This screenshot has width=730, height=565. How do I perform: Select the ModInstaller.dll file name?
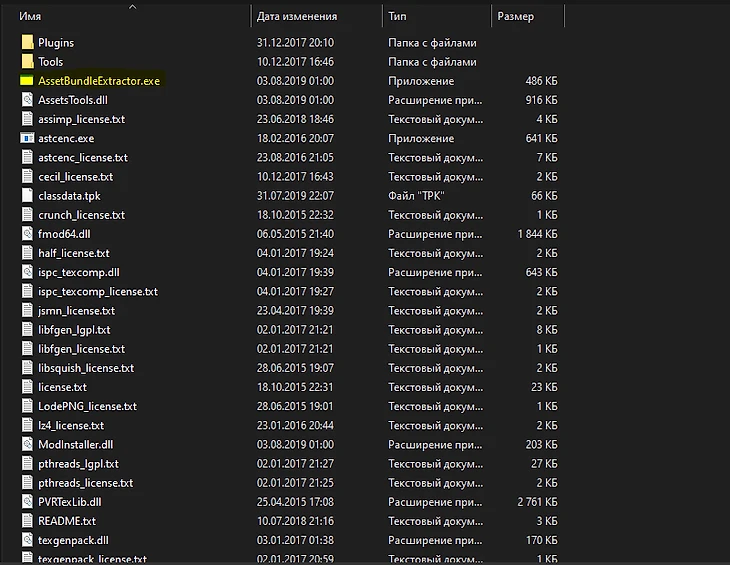75,444
